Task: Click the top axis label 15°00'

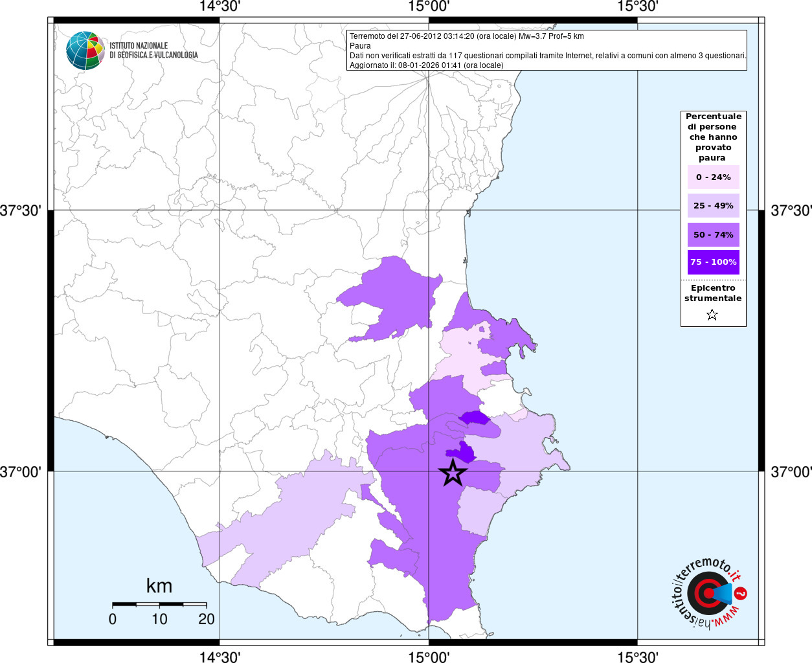Action: 429,6
